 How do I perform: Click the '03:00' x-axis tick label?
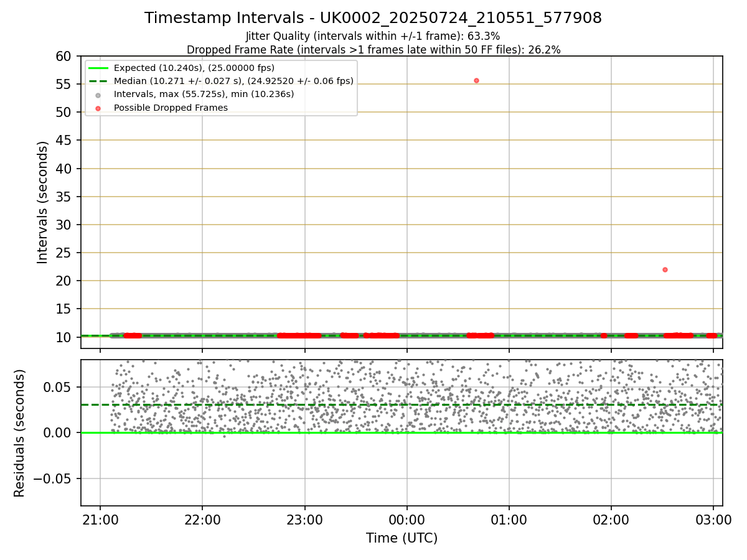pos(713,520)
